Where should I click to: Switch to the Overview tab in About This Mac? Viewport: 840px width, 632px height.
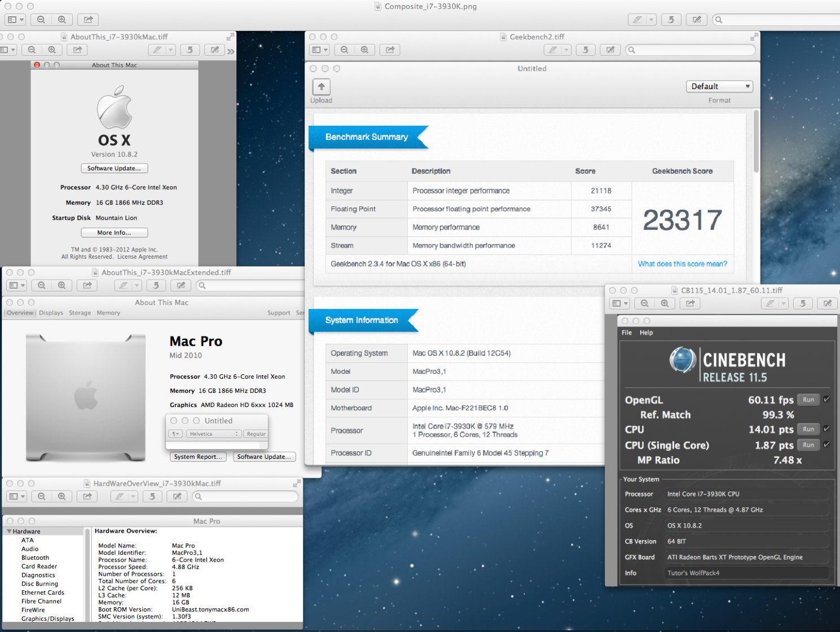[20, 313]
